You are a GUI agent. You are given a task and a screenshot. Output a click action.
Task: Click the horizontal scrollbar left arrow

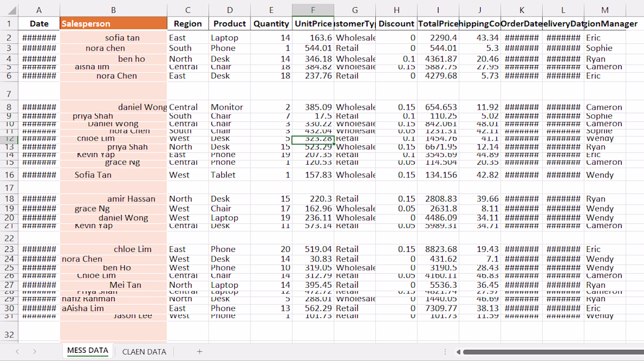point(458,352)
